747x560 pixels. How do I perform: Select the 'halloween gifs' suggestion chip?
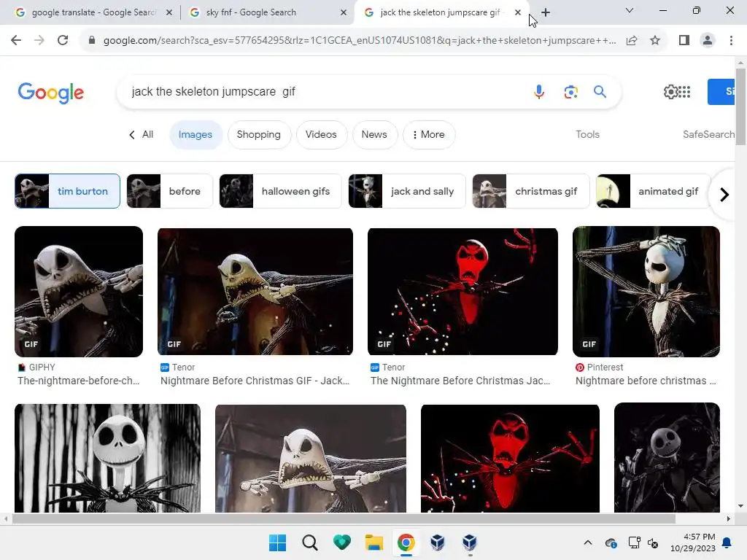click(280, 191)
